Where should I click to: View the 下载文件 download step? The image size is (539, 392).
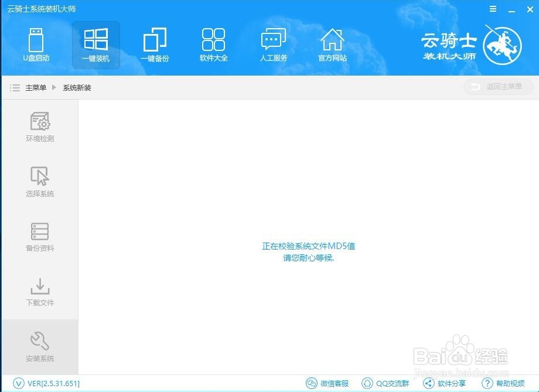[39, 291]
